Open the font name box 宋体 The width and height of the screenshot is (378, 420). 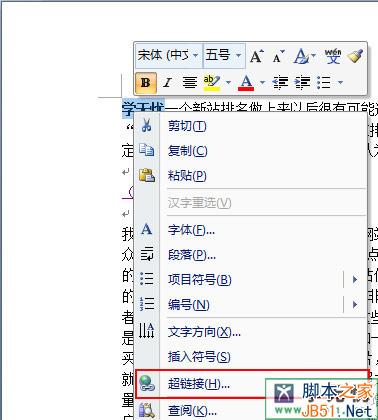pyautogui.click(x=169, y=55)
